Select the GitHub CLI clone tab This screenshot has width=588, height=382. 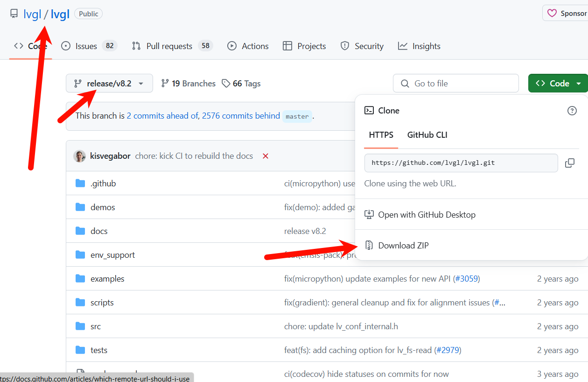pyautogui.click(x=427, y=135)
